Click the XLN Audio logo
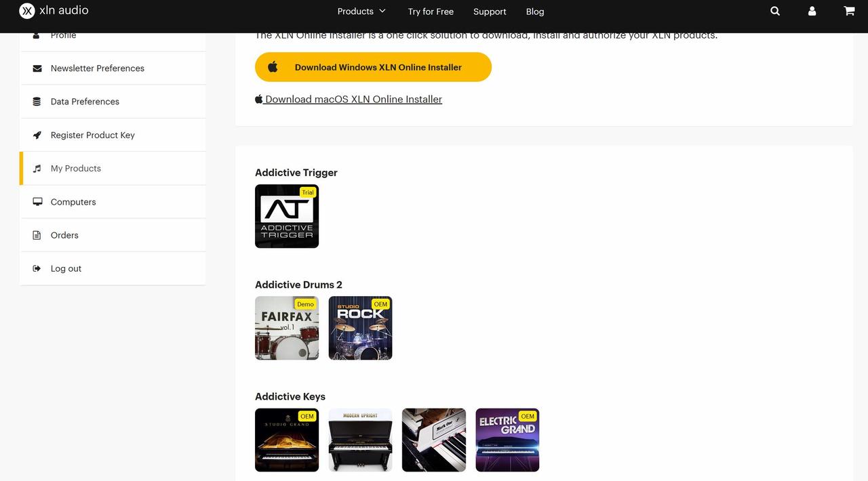The width and height of the screenshot is (868, 481). tap(54, 11)
